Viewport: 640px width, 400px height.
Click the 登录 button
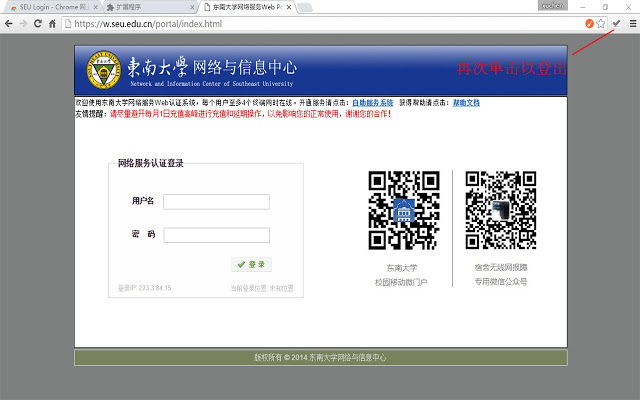pyautogui.click(x=251, y=264)
